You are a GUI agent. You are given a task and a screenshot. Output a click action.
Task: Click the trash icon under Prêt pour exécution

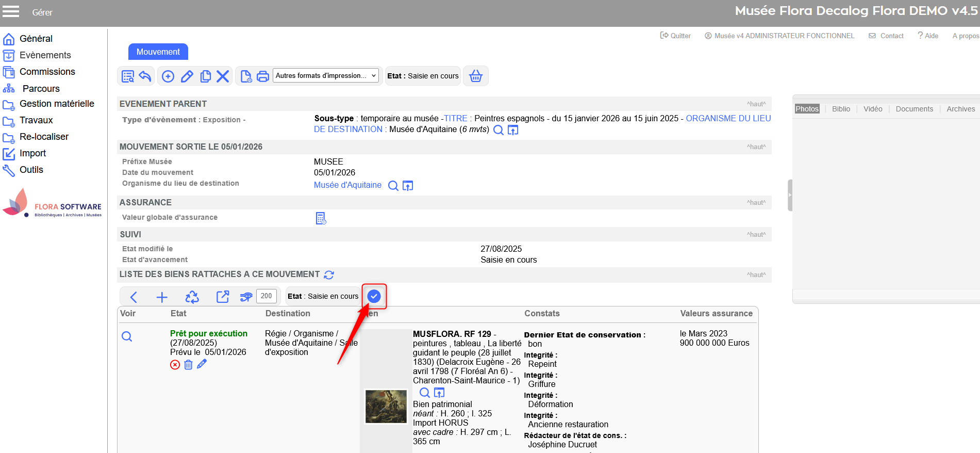(x=188, y=365)
